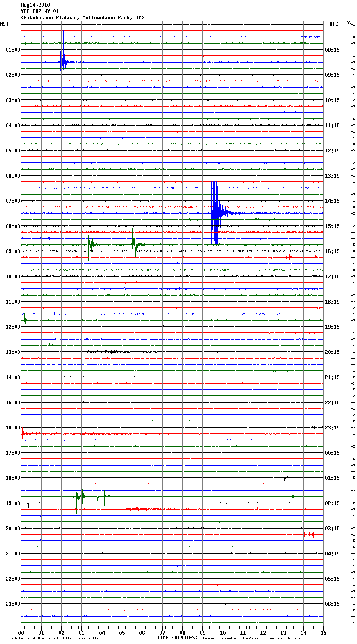Select the 01:00 MST time label
This screenshot has height=644, width=357.
pos(13,50)
